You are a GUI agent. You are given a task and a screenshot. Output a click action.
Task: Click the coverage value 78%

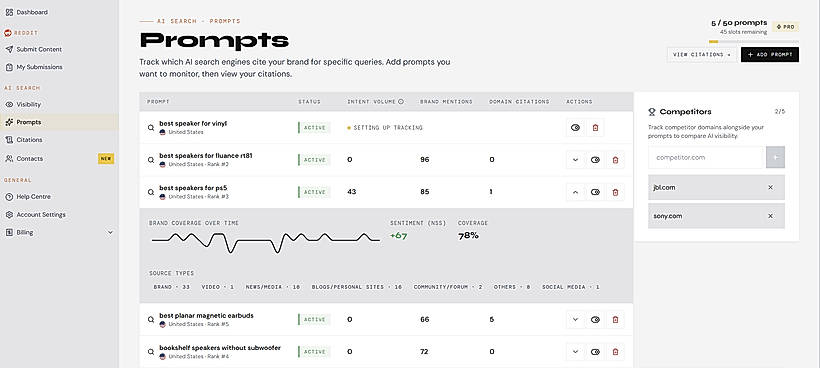click(469, 236)
